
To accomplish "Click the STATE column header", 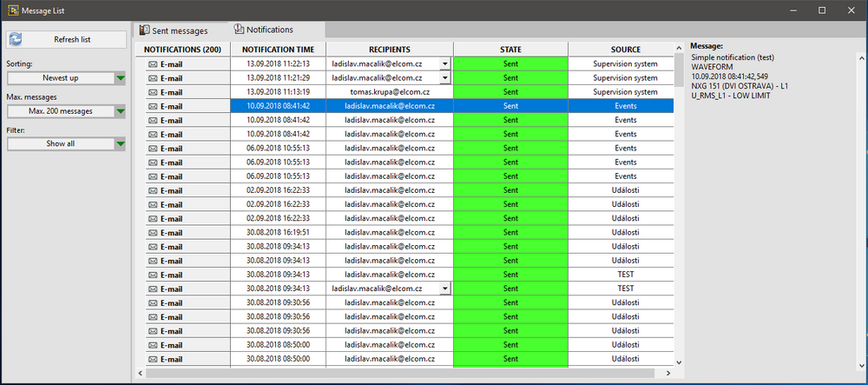I will point(510,50).
